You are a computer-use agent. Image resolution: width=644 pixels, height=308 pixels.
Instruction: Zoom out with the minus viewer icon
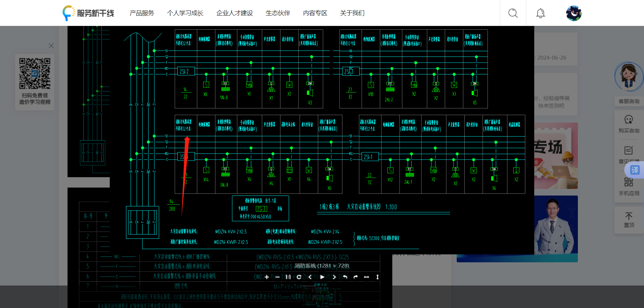[x=277, y=277]
